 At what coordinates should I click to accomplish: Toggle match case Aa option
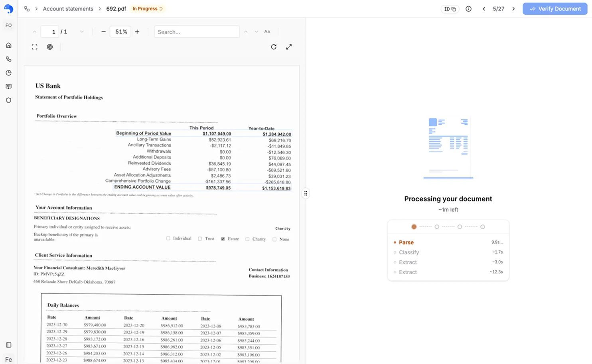coord(267,31)
